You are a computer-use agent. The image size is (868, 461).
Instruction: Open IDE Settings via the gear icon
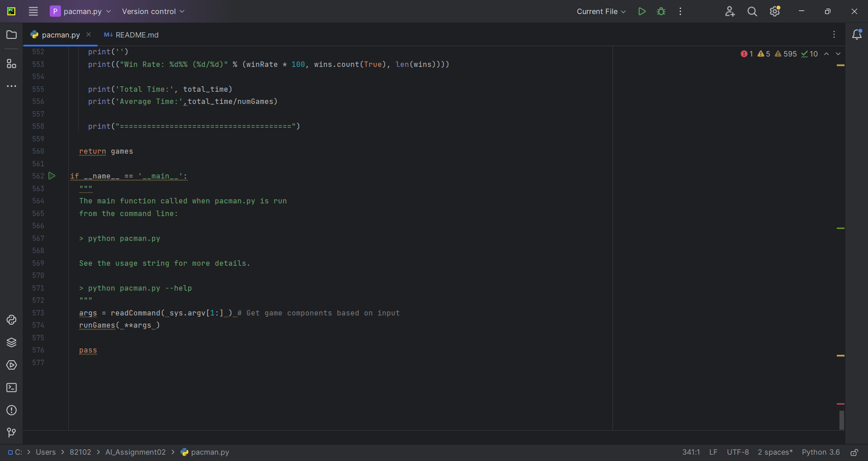coord(775,11)
